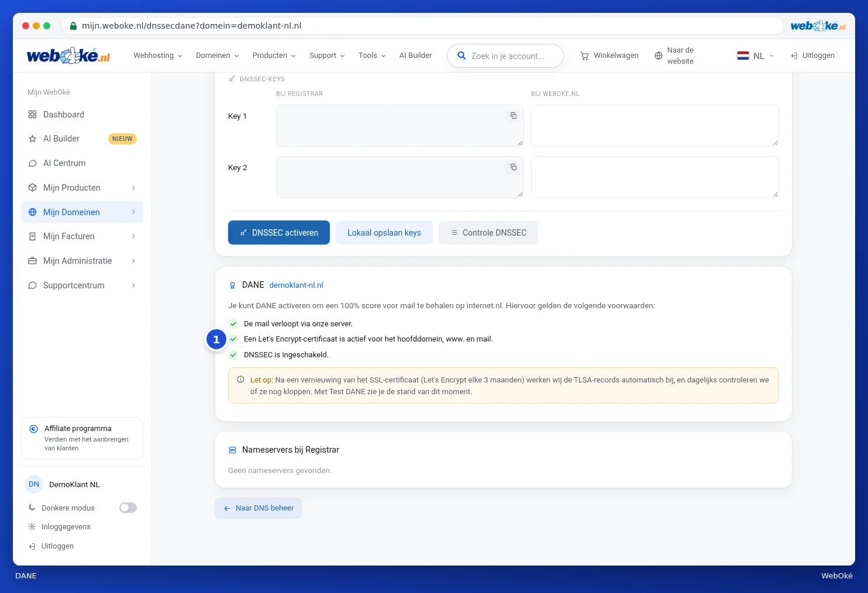Click Supportcentrum chat bubble icon
868x593 pixels.
[x=32, y=285]
